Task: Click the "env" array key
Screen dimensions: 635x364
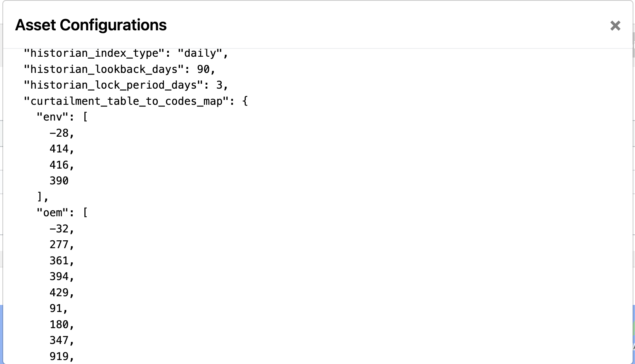Action: pyautogui.click(x=52, y=117)
